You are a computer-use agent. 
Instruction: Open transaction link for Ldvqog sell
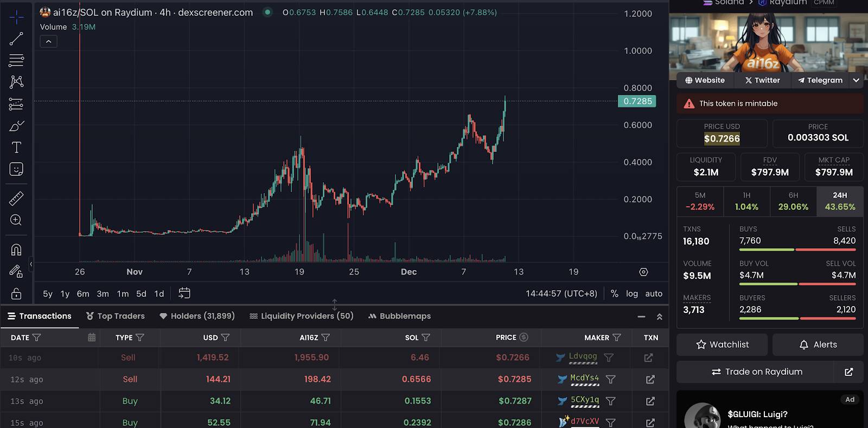click(649, 358)
